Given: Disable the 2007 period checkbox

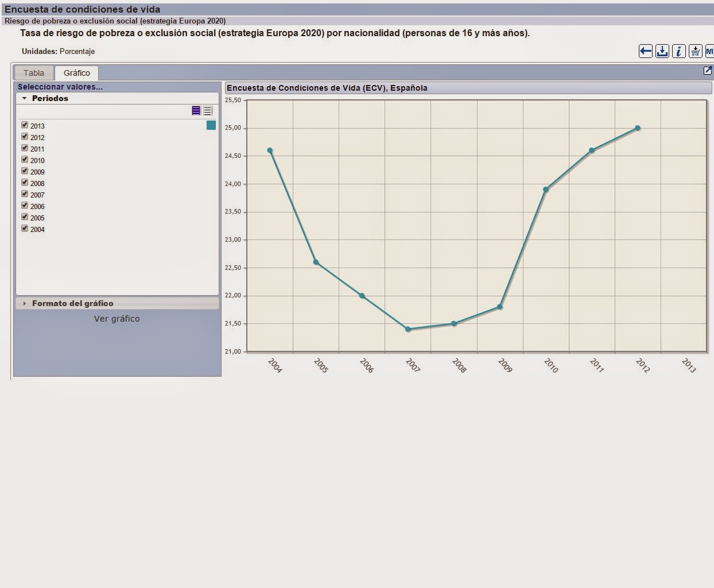Looking at the screenshot, I should point(25,194).
